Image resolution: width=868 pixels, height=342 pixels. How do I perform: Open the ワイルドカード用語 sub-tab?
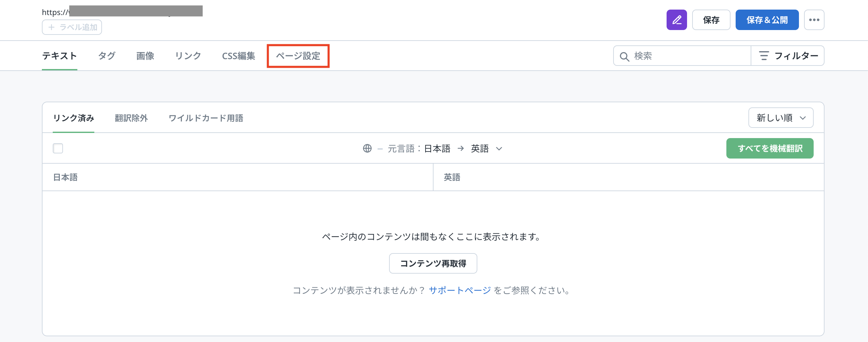[206, 118]
